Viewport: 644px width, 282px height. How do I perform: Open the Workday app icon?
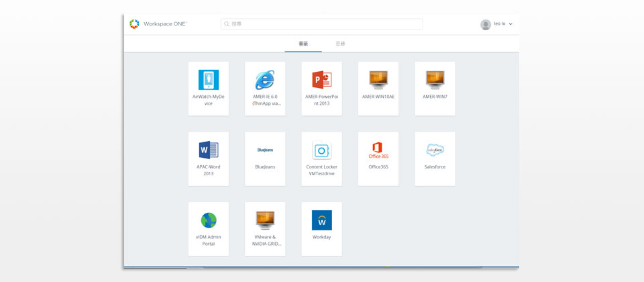[x=321, y=220]
